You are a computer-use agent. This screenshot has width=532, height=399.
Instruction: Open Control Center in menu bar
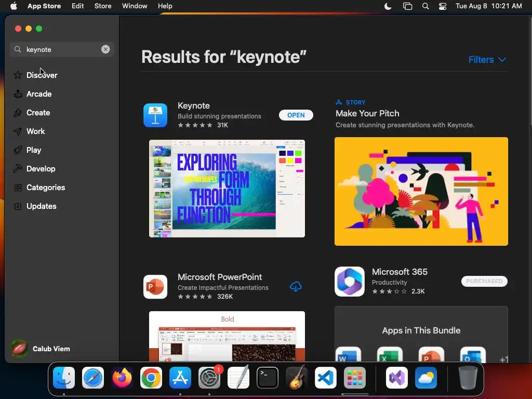(443, 6)
